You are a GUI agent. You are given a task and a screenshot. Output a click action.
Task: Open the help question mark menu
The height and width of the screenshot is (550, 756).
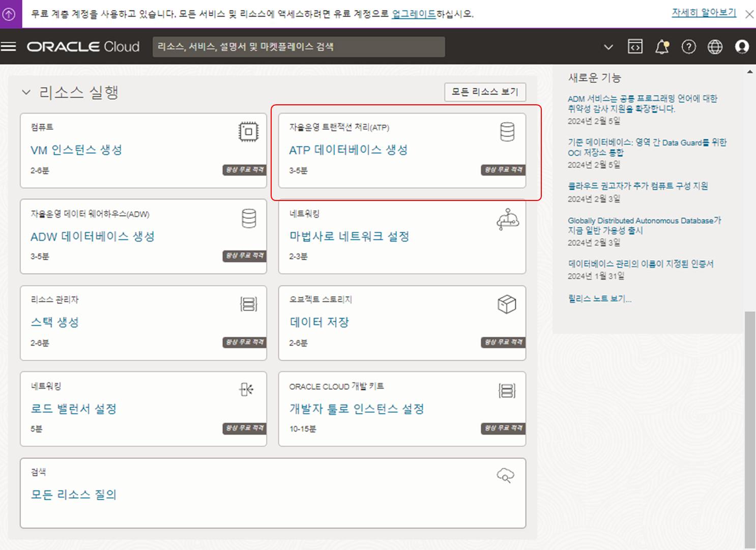689,47
